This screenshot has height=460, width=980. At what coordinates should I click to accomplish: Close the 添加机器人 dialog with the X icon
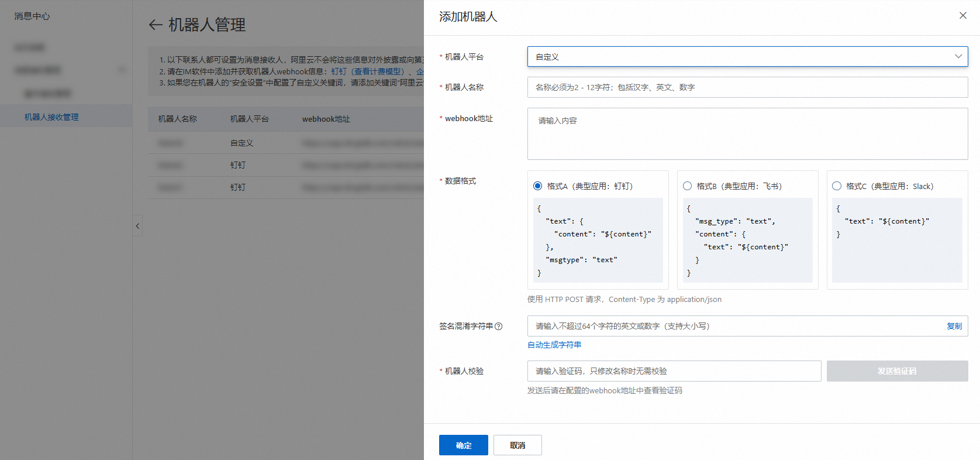coord(963,16)
